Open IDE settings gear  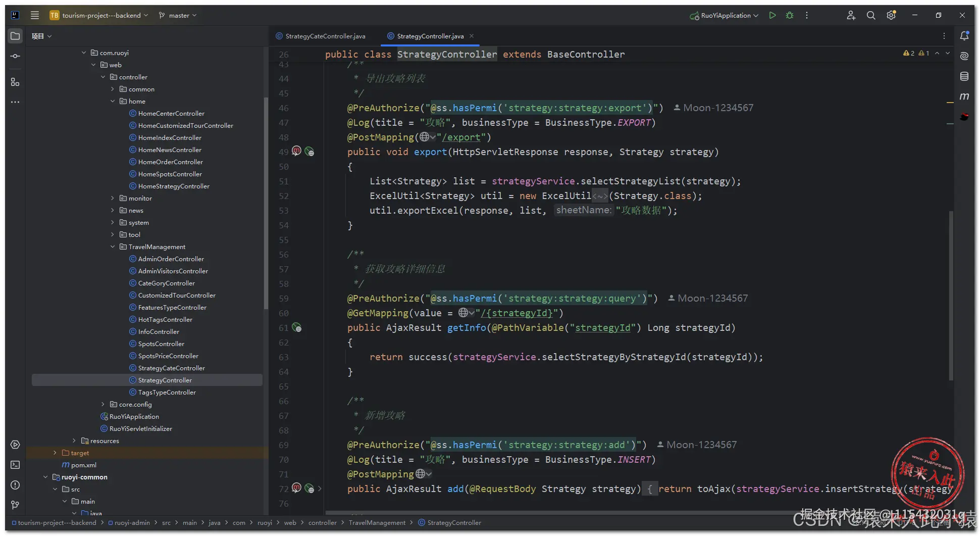[x=891, y=16]
